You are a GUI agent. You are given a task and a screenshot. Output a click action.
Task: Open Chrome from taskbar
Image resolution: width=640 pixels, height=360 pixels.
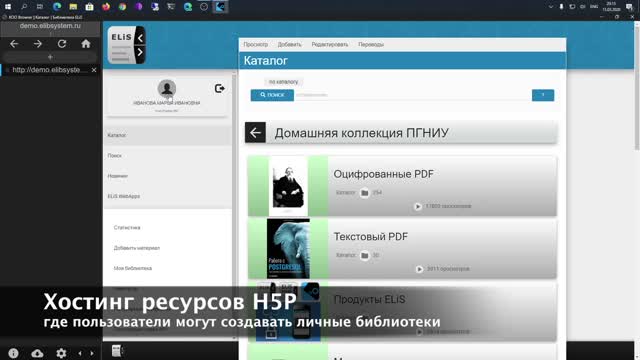pyautogui.click(x=122, y=7)
